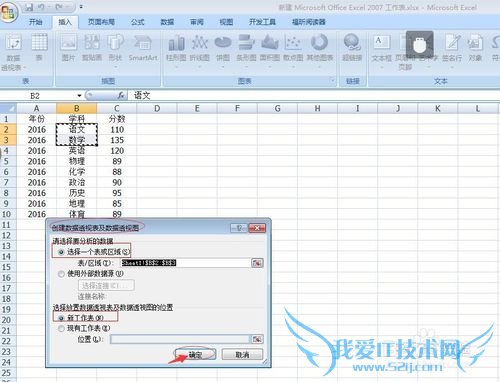Viewport: 500px width, 382px height.
Task: Select cell containing 历史
Action: click(77, 193)
